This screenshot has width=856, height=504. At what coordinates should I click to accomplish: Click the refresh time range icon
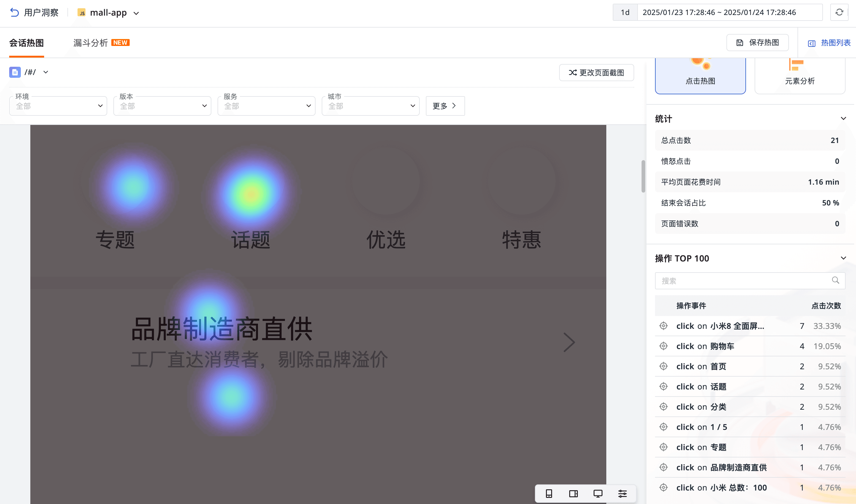coord(839,13)
